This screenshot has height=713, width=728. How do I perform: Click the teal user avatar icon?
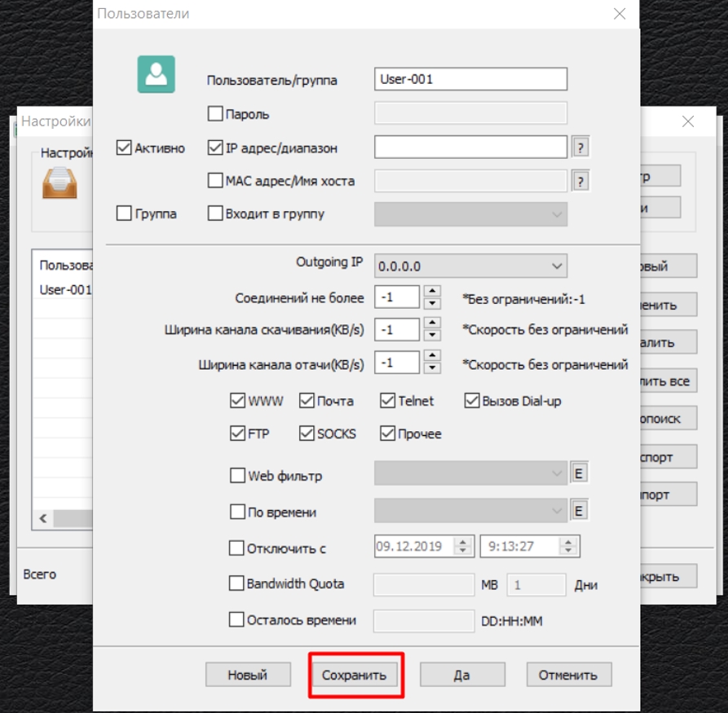click(x=156, y=74)
